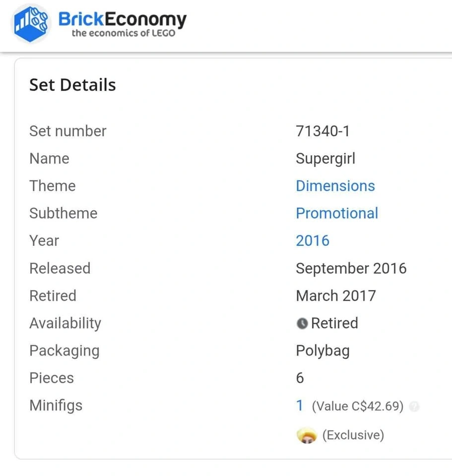Click the (Exclusive) minifig label
452x476 pixels.
click(353, 435)
